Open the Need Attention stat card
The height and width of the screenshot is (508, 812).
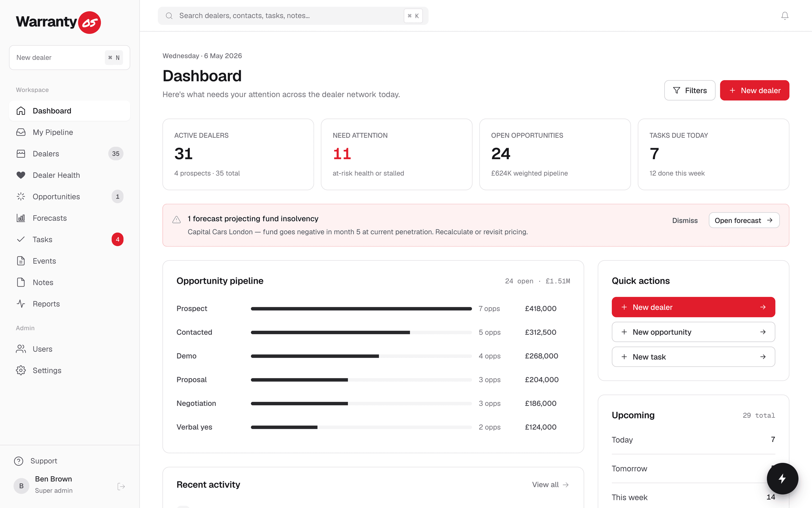coord(396,154)
